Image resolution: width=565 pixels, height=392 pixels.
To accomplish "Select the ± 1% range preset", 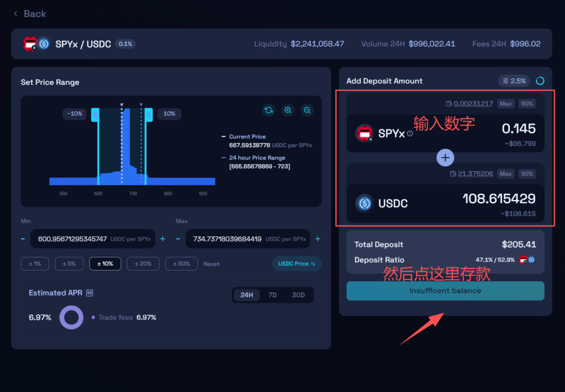I will point(35,264).
